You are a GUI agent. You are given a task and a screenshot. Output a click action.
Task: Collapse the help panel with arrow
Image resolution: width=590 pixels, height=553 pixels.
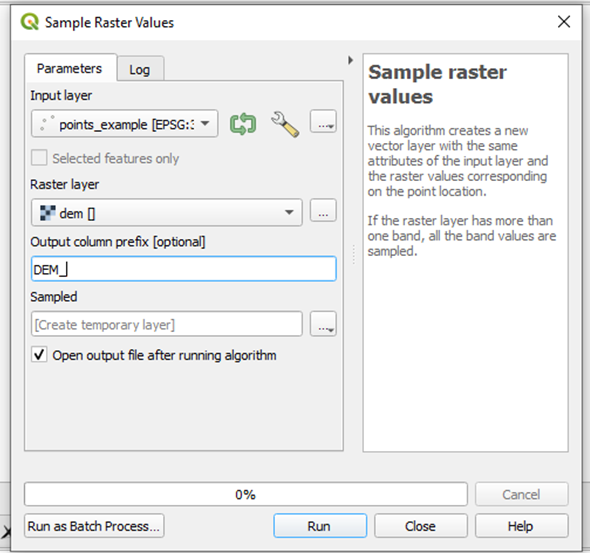[350, 60]
